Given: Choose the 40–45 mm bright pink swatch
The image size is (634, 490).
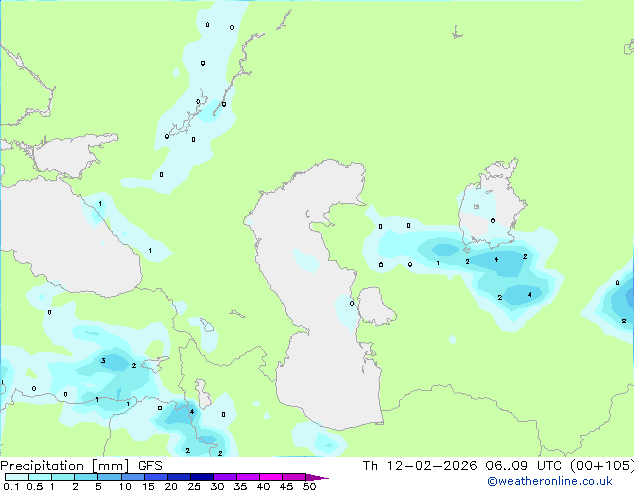Looking at the screenshot, I should [271, 477].
